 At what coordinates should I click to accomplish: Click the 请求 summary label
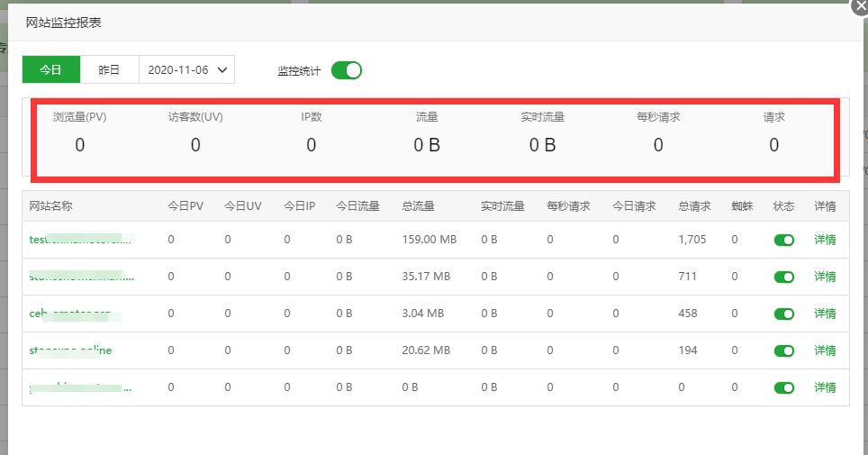pyautogui.click(x=773, y=117)
